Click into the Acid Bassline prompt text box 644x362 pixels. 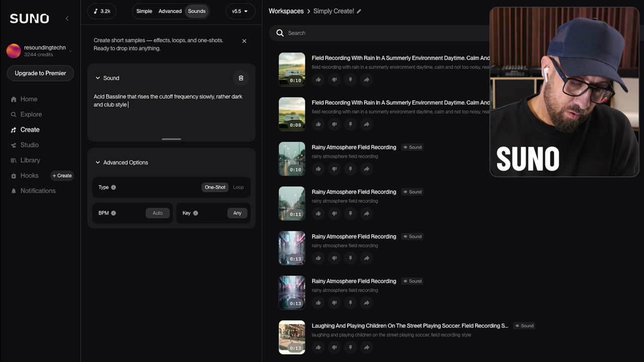point(171,114)
